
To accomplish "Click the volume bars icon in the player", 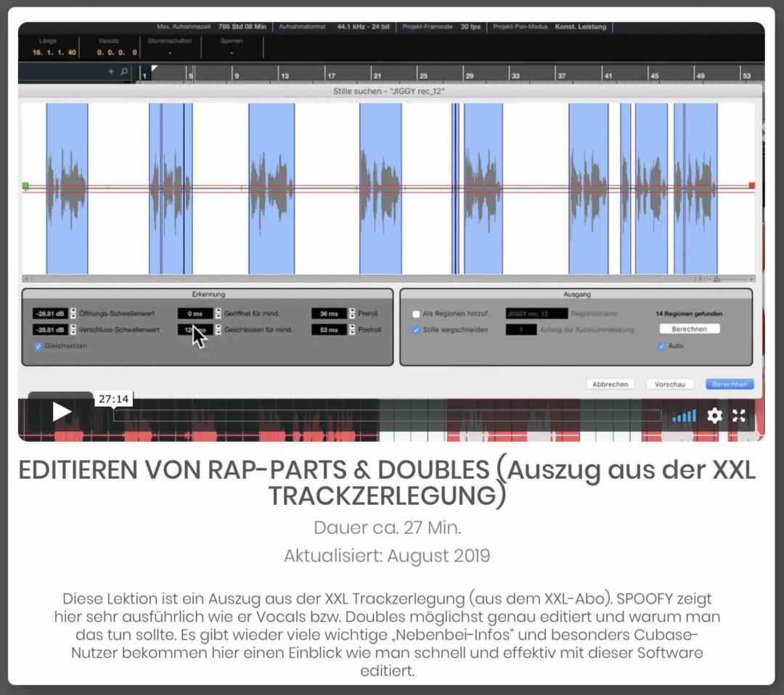I will click(x=683, y=416).
